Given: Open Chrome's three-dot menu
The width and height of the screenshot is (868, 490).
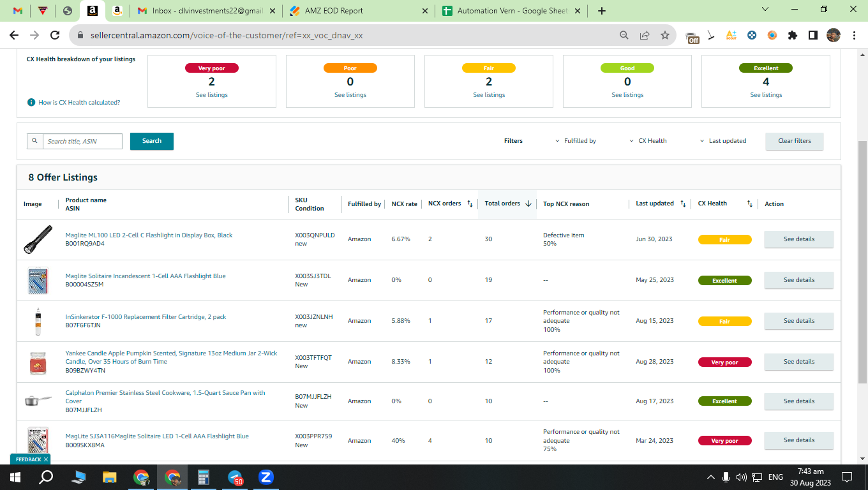Looking at the screenshot, I should coord(853,35).
